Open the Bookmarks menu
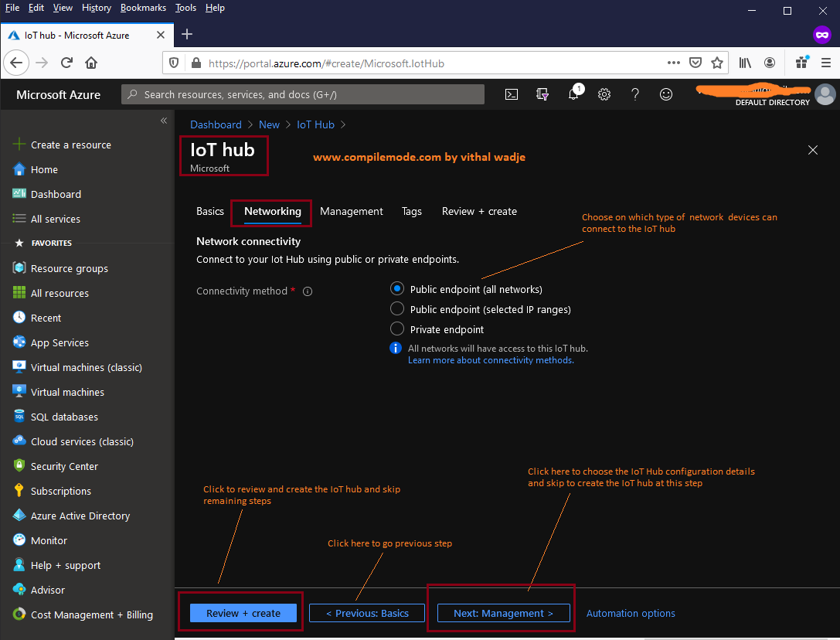Image resolution: width=840 pixels, height=640 pixels. click(143, 7)
